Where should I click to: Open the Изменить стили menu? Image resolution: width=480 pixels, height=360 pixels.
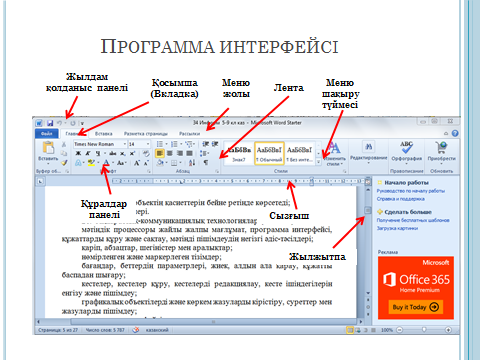(334, 154)
